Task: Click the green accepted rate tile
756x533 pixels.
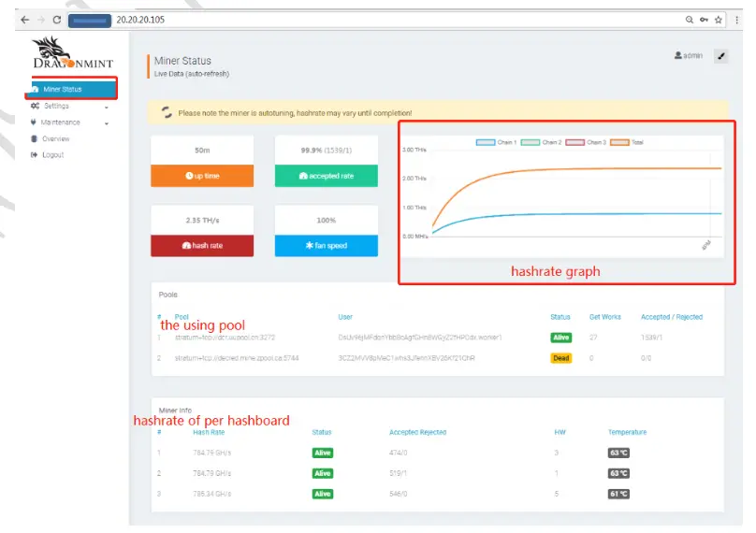Action: [327, 176]
